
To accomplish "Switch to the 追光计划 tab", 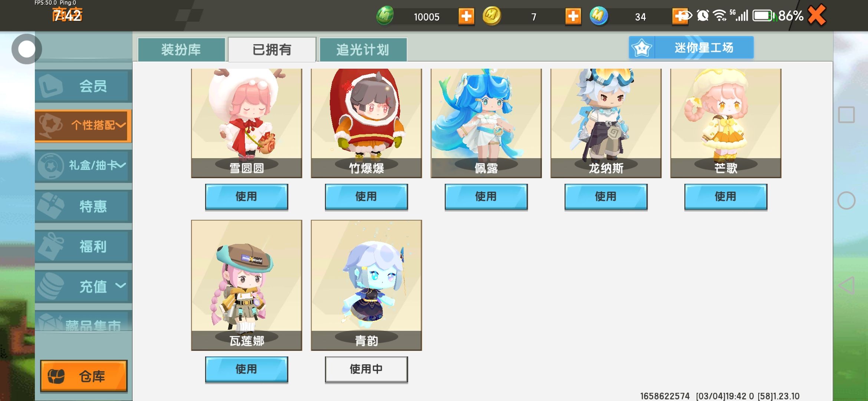I will [363, 49].
